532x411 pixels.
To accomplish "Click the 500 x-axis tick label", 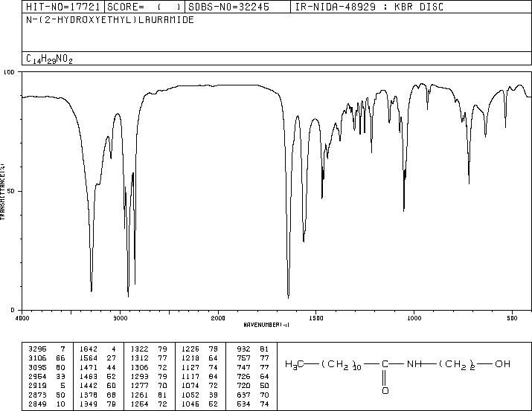I will (x=512, y=318).
